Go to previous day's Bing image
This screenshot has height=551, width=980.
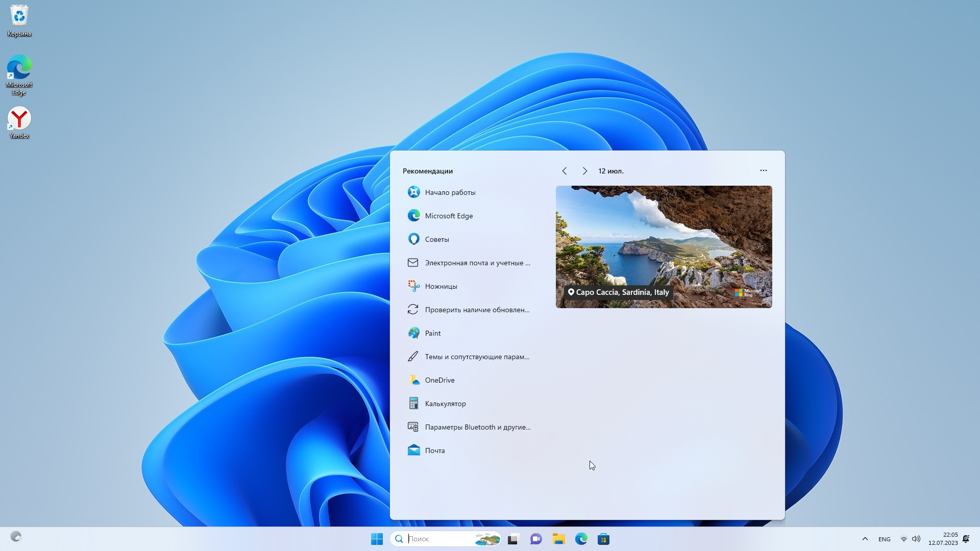pyautogui.click(x=564, y=171)
